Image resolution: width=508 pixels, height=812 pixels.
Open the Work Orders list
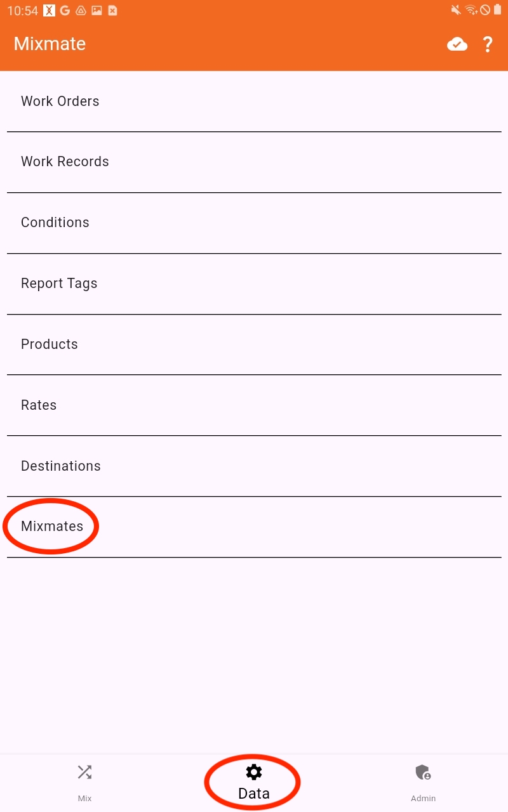point(254,101)
